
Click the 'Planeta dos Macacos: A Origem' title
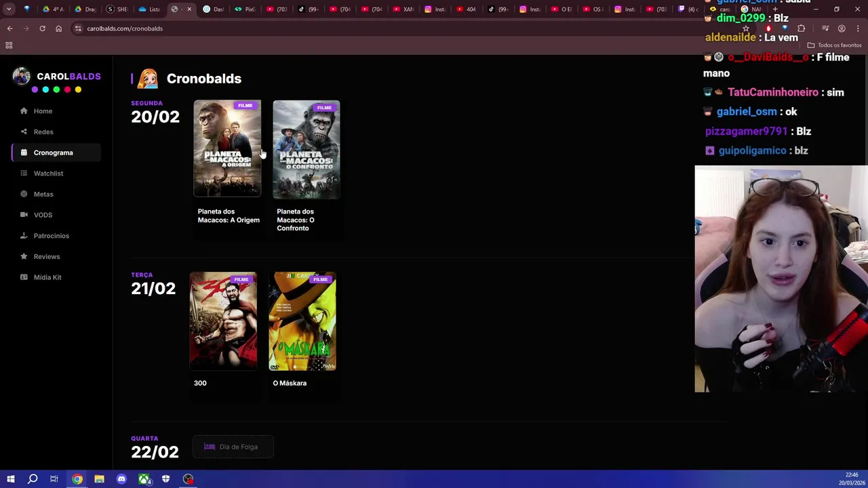[x=229, y=216]
